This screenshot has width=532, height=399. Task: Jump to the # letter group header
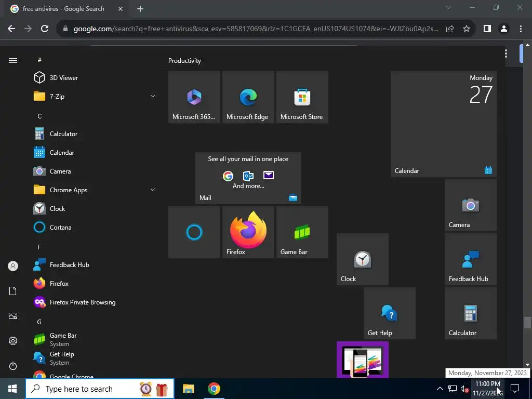39,60
